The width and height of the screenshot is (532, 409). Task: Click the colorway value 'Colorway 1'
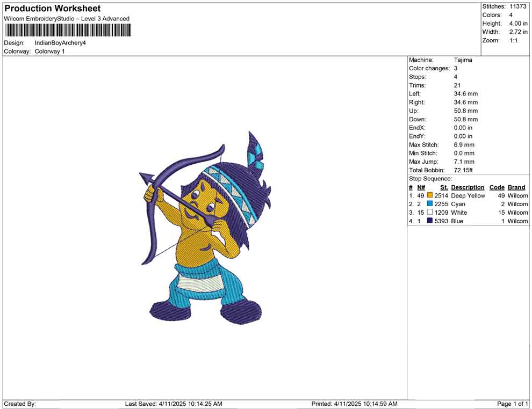point(49,52)
